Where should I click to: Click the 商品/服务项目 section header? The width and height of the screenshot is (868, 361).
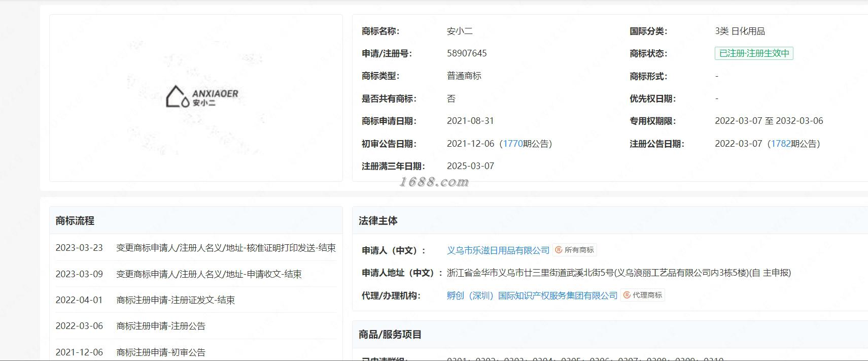(390, 335)
